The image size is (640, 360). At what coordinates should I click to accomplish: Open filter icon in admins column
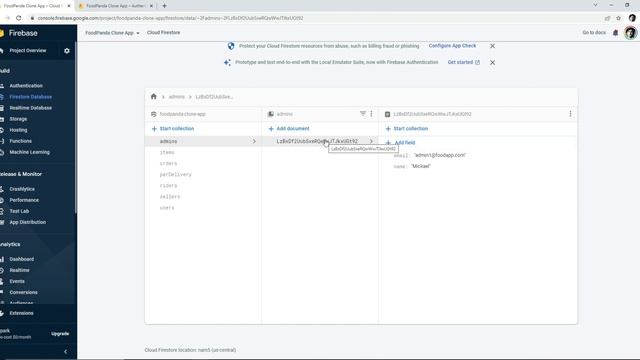(363, 113)
